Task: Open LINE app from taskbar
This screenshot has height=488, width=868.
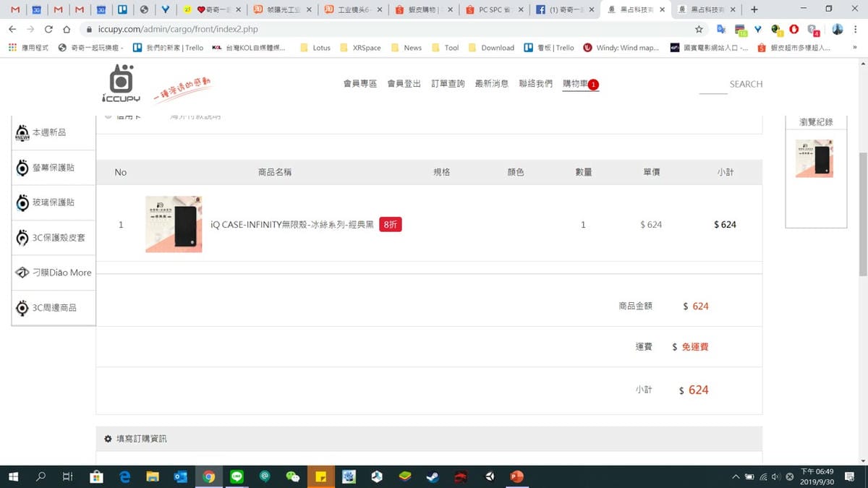Action: tap(237, 476)
